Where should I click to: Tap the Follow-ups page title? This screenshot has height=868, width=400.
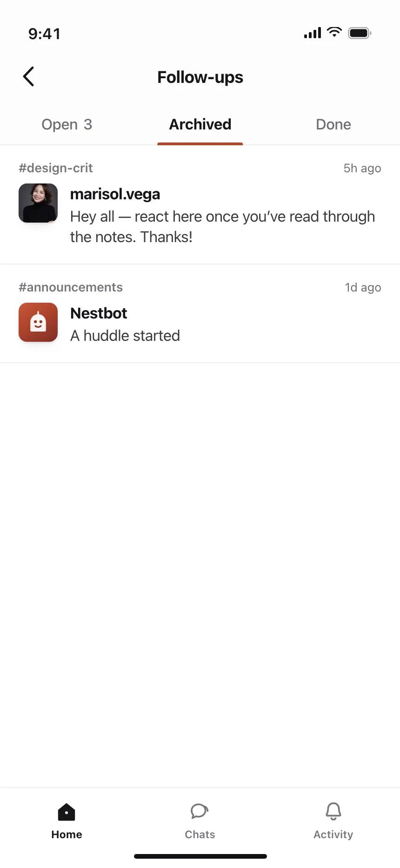(x=200, y=77)
